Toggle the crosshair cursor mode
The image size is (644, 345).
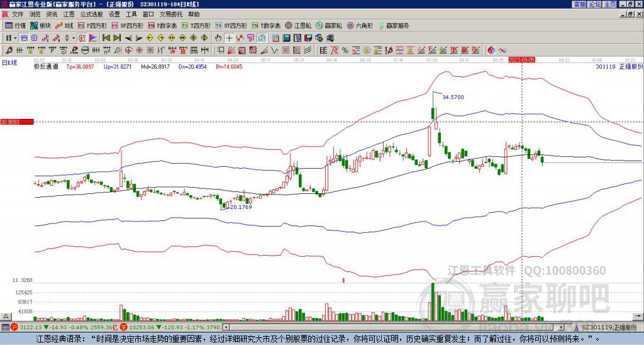pyautogui.click(x=229, y=38)
